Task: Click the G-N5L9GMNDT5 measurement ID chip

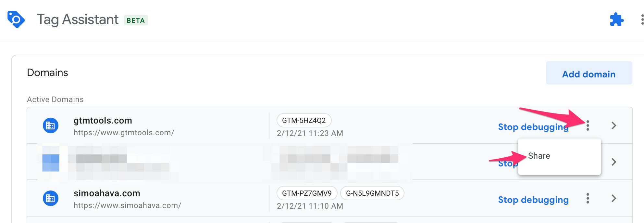Action: click(x=372, y=193)
